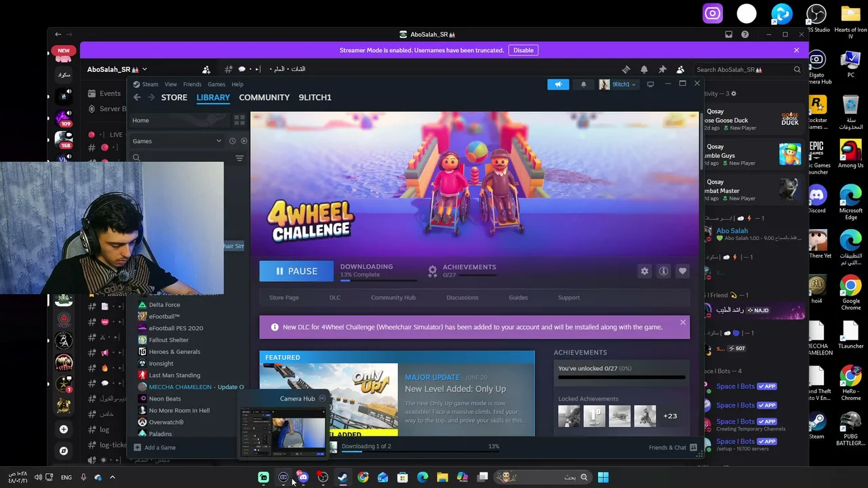Image resolution: width=868 pixels, height=488 pixels.
Task: Open the Friends menu in Steam
Action: [x=192, y=85]
